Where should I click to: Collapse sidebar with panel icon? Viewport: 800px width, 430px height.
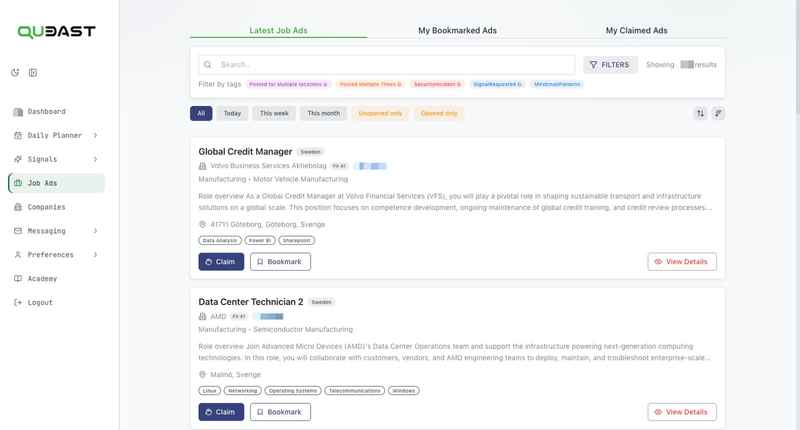pyautogui.click(x=33, y=72)
